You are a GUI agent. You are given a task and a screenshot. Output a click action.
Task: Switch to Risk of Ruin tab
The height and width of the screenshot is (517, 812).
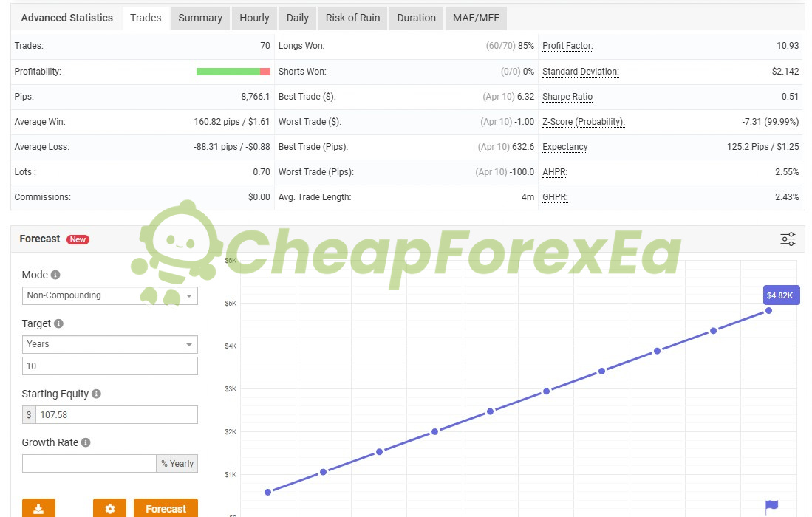point(352,18)
